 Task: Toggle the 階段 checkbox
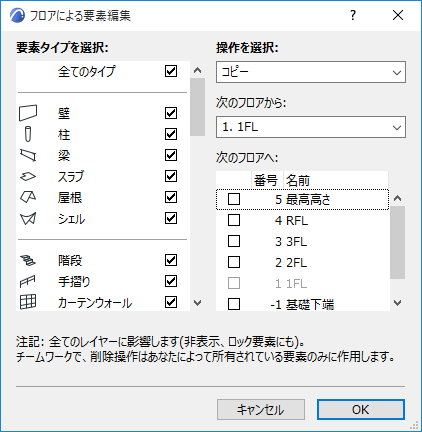pyautogui.click(x=171, y=260)
